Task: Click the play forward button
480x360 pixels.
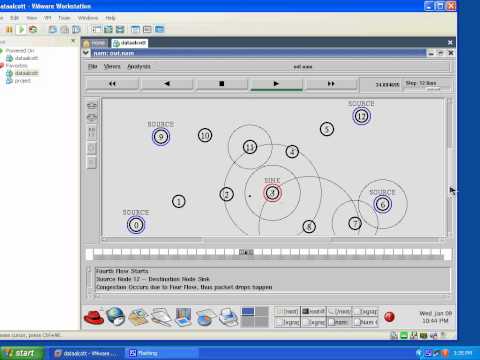Action: (x=276, y=84)
